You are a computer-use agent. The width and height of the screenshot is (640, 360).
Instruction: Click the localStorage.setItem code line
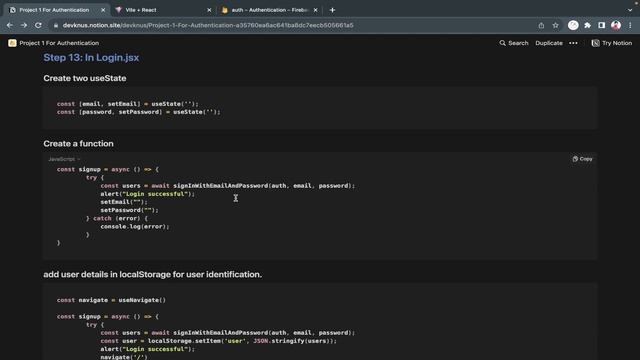pyautogui.click(x=218, y=341)
